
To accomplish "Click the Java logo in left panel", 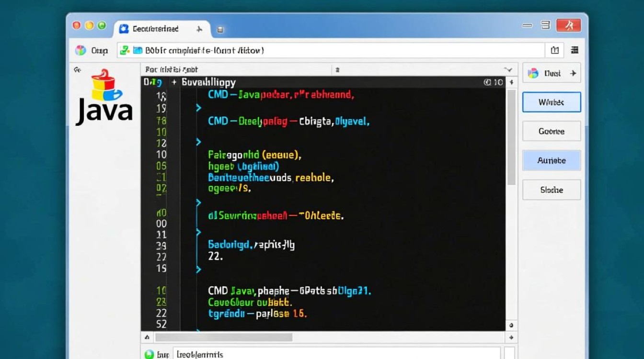I will [103, 97].
